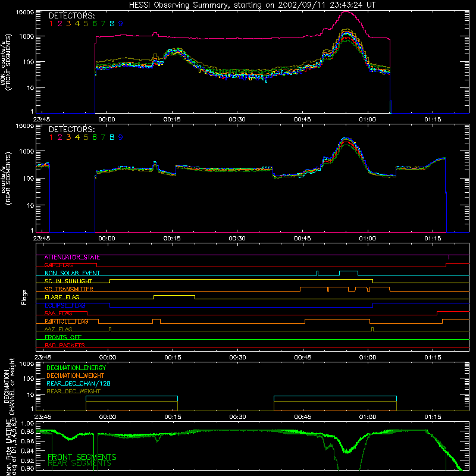Click the Flags y-axis title
Image resolution: width=476 pixels, height=476 pixels.
[x=24, y=297]
